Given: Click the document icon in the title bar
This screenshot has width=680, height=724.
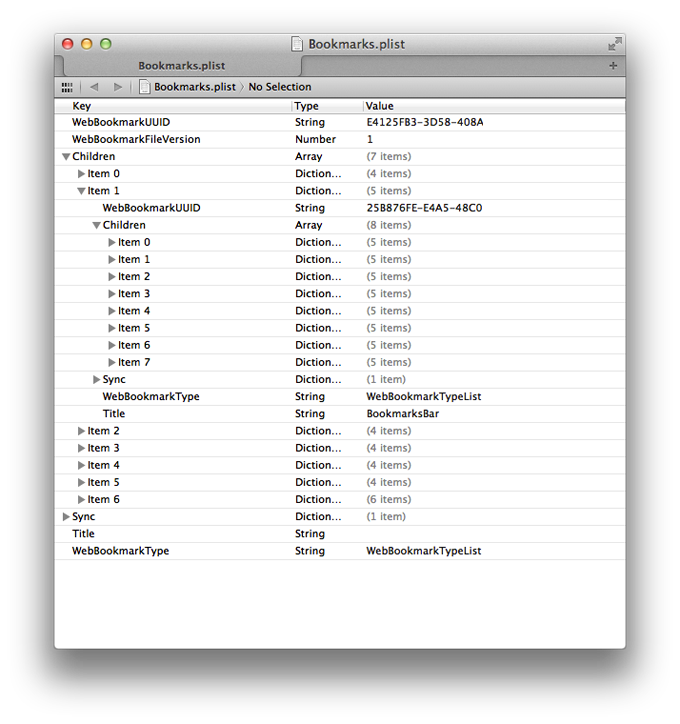Looking at the screenshot, I should (x=297, y=44).
